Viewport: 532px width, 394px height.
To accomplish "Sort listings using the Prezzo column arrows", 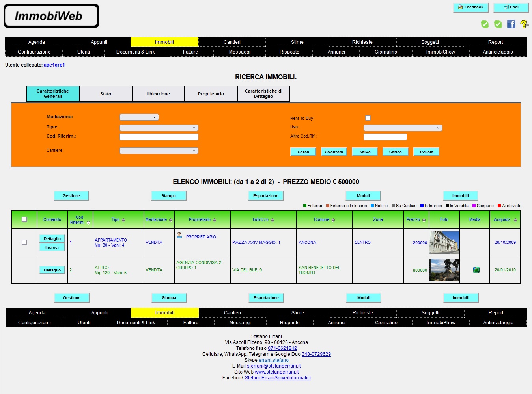I will pyautogui.click(x=424, y=219).
